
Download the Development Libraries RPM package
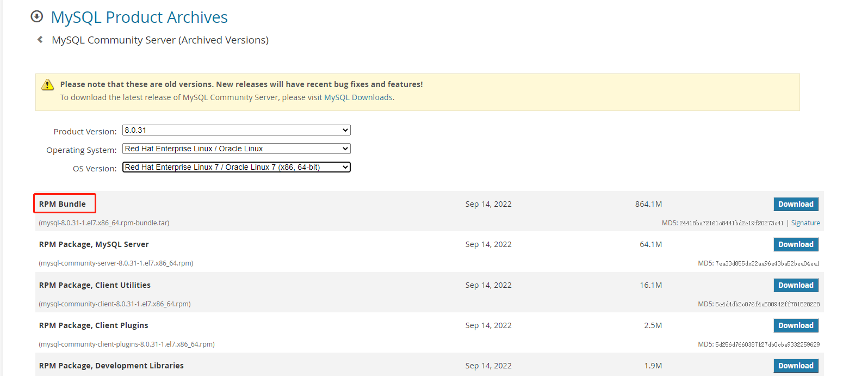tap(796, 366)
